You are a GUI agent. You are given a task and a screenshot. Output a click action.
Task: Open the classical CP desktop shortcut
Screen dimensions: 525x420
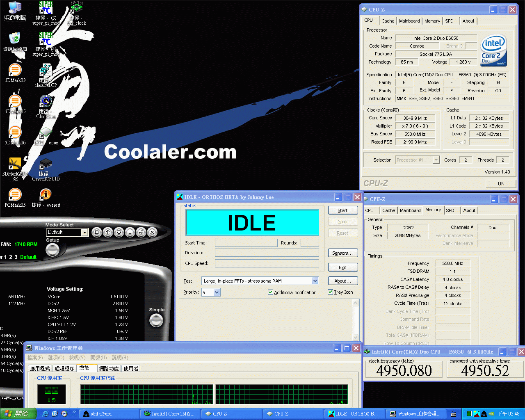pos(46,75)
